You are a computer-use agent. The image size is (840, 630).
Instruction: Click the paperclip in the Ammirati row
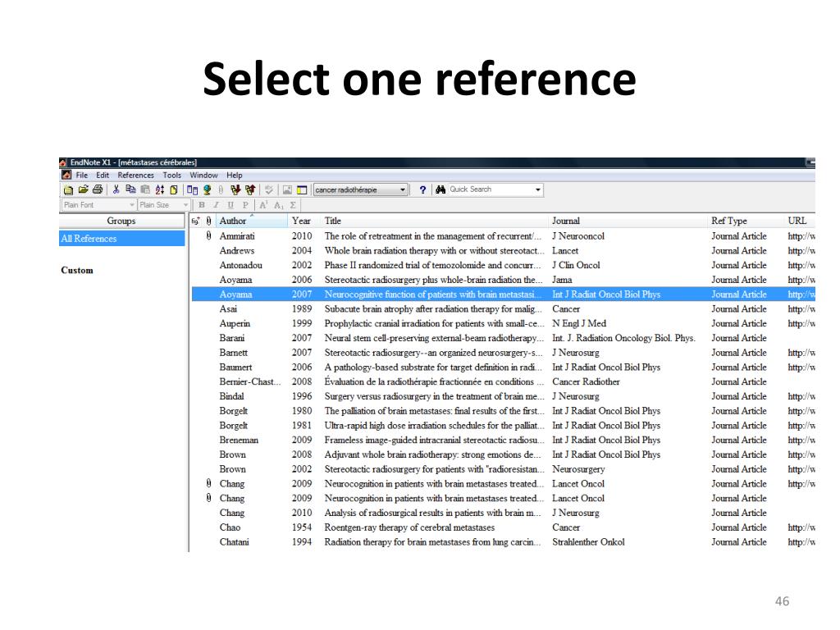point(208,235)
